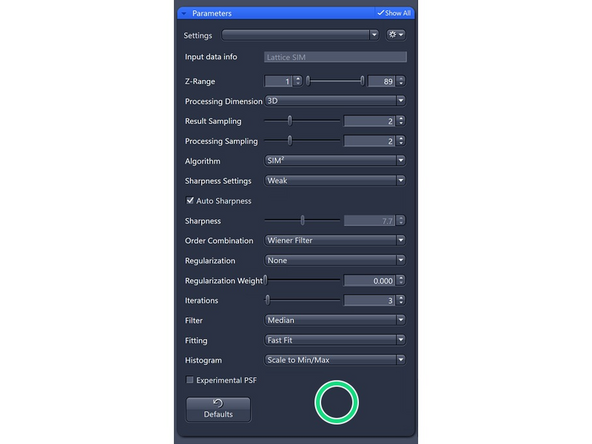Toggle the Show All option

[x=394, y=13]
